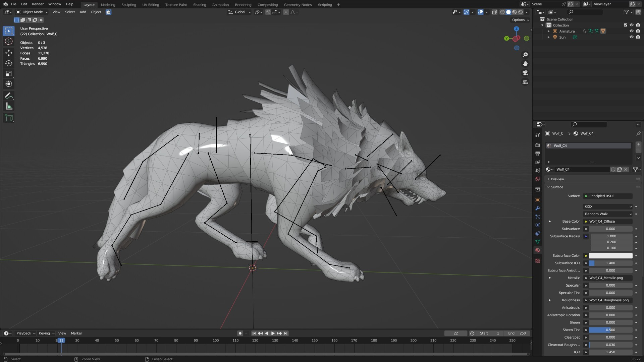Open the Modifiers wrench tab

tap(538, 208)
